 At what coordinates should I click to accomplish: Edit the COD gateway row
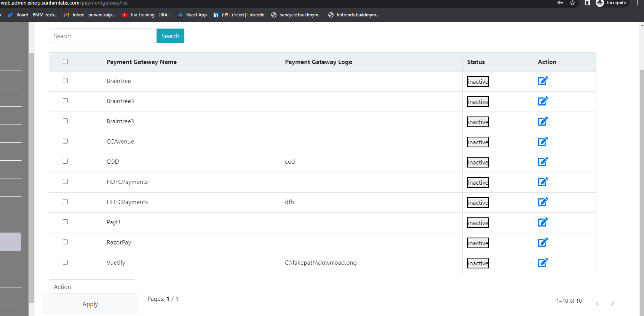[543, 162]
